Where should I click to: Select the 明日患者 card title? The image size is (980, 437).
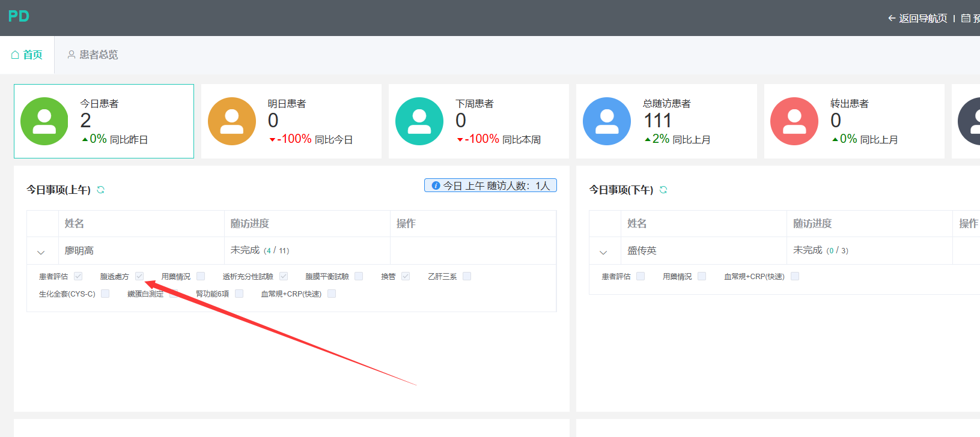click(287, 103)
